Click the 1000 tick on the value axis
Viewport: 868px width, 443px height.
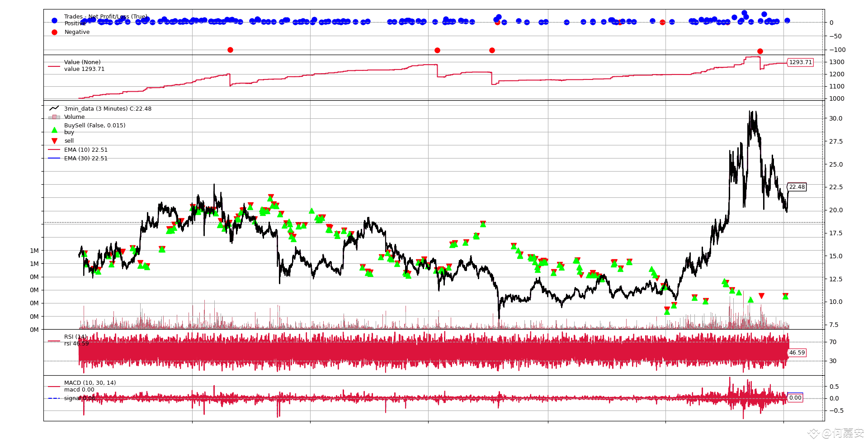pos(837,98)
